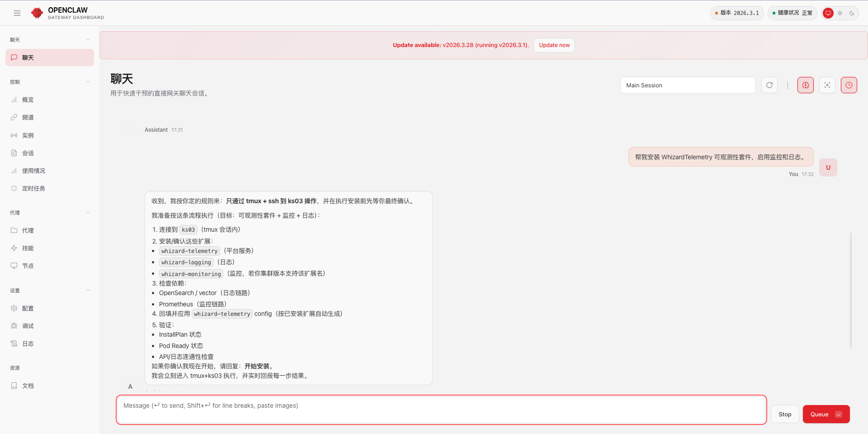This screenshot has height=434, width=868.
Task: Focus the Message input field
Action: [x=441, y=410]
